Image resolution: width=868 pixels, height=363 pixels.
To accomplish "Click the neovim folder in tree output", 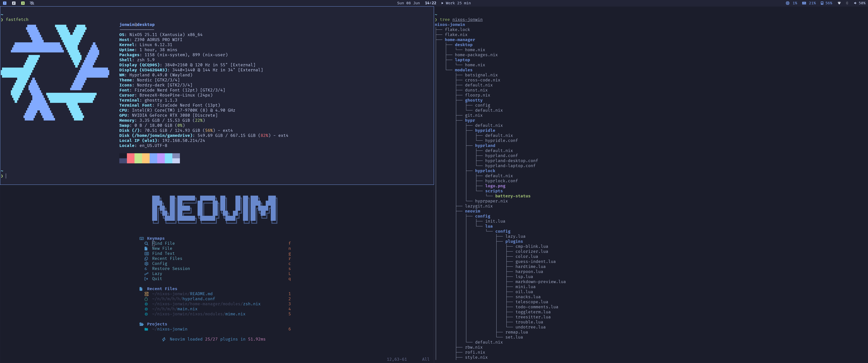I will tap(472, 211).
